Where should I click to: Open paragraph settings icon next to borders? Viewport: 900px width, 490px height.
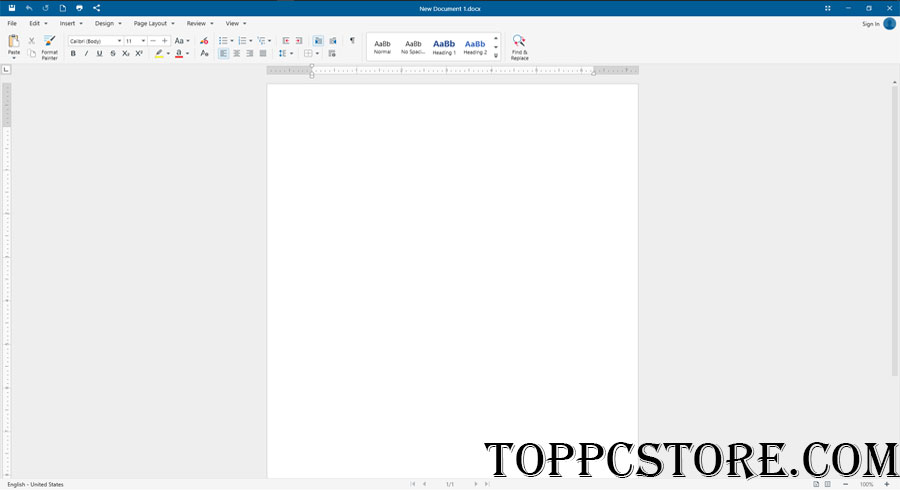[332, 53]
